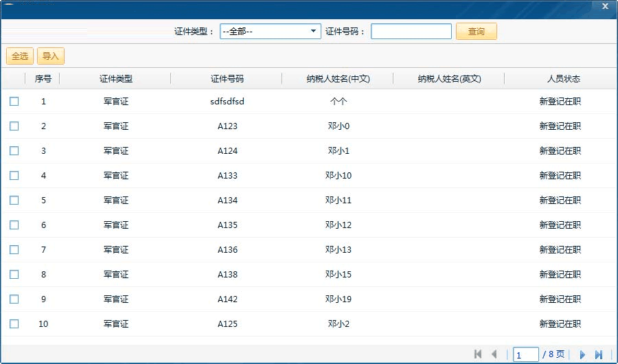
Task: Open the 证件类型 dropdown
Action: tap(313, 32)
